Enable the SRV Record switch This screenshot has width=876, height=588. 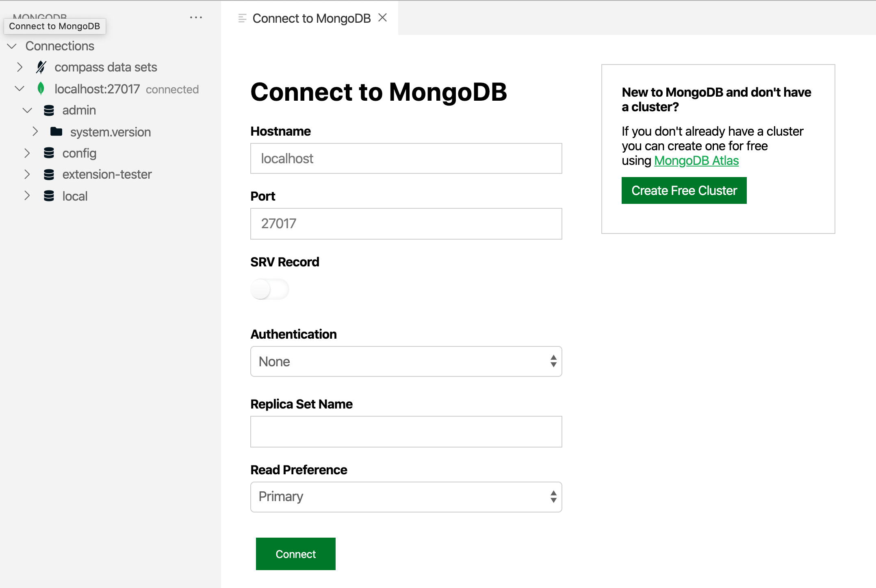269,289
